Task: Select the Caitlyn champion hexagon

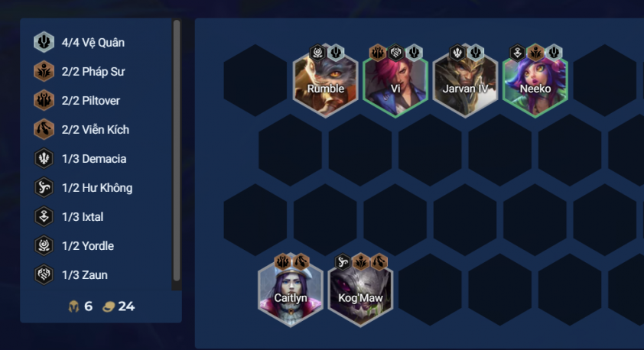Action: pyautogui.click(x=291, y=290)
